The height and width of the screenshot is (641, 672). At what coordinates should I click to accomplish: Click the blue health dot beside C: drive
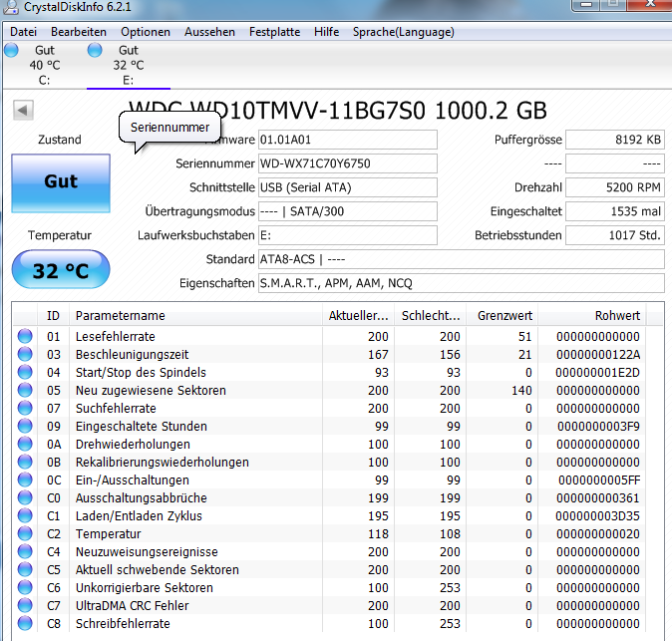pyautogui.click(x=12, y=50)
